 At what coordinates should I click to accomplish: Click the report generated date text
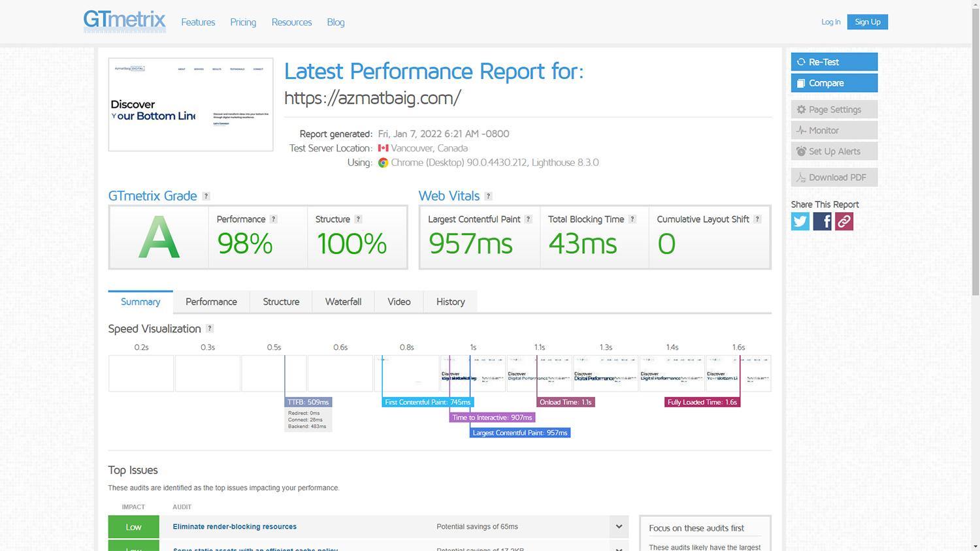(x=444, y=134)
